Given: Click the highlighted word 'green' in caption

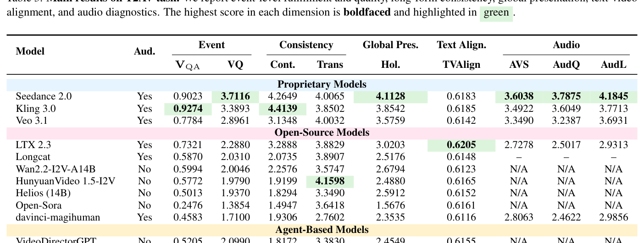Looking at the screenshot, I should 496,12.
